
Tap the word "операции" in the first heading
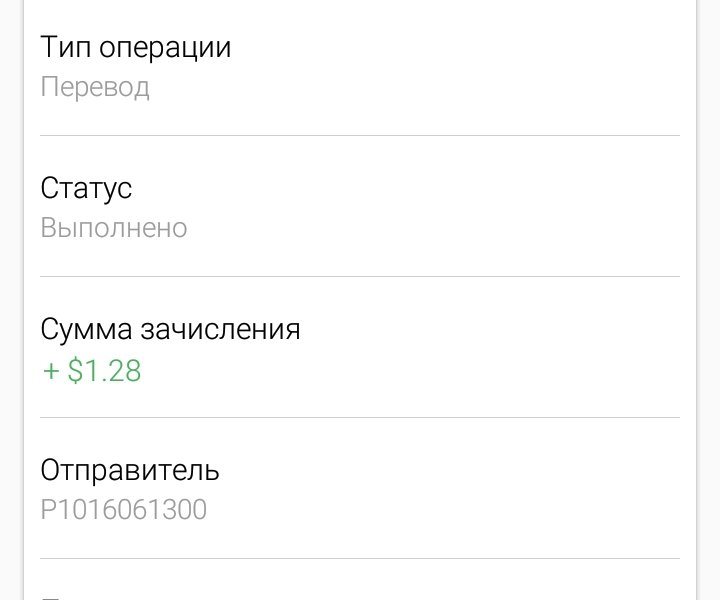165,48
